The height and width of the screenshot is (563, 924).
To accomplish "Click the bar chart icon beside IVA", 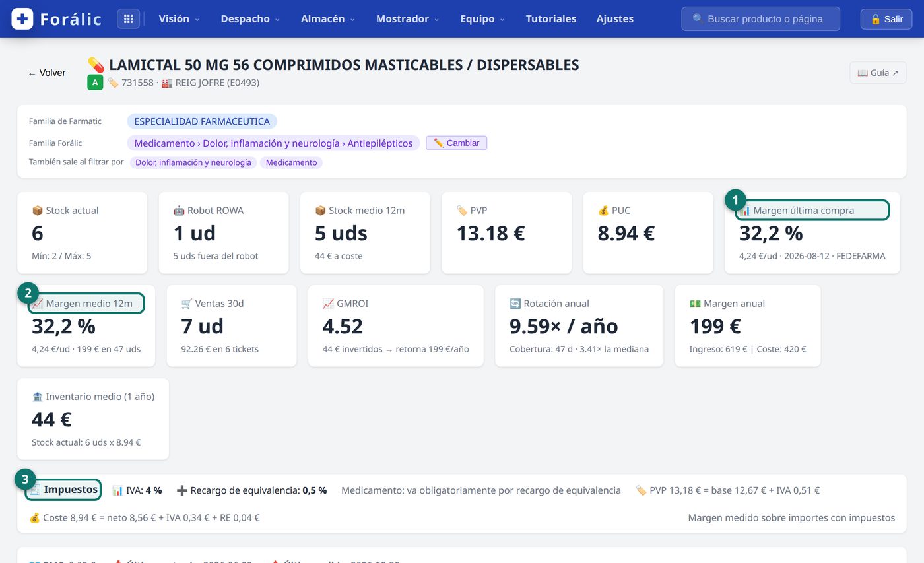I will [x=117, y=490].
